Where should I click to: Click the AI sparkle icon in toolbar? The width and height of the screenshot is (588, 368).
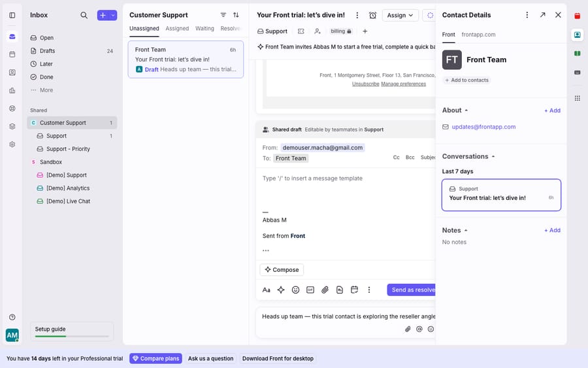point(281,290)
